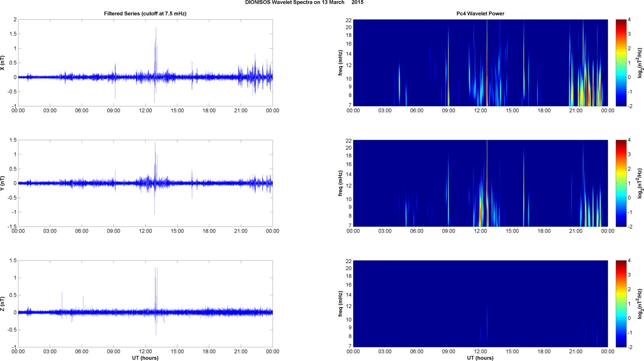Click the colorbar beside the Z-component spectrogram
The image size is (644, 361).
621,304
